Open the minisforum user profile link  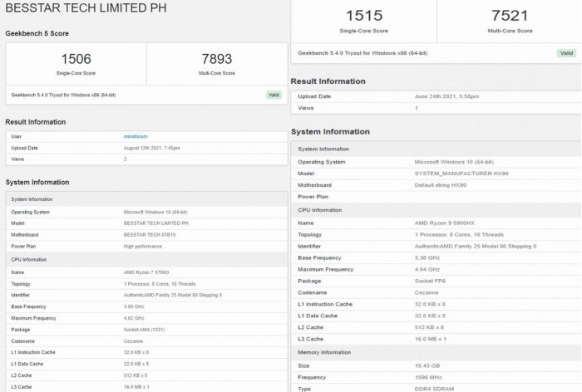135,136
